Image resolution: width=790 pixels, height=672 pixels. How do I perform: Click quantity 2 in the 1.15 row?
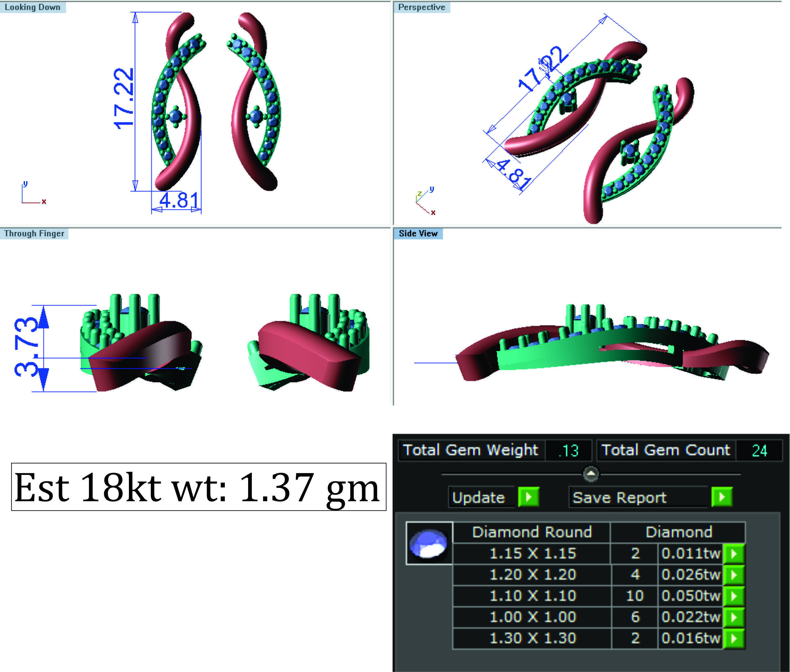click(x=635, y=554)
